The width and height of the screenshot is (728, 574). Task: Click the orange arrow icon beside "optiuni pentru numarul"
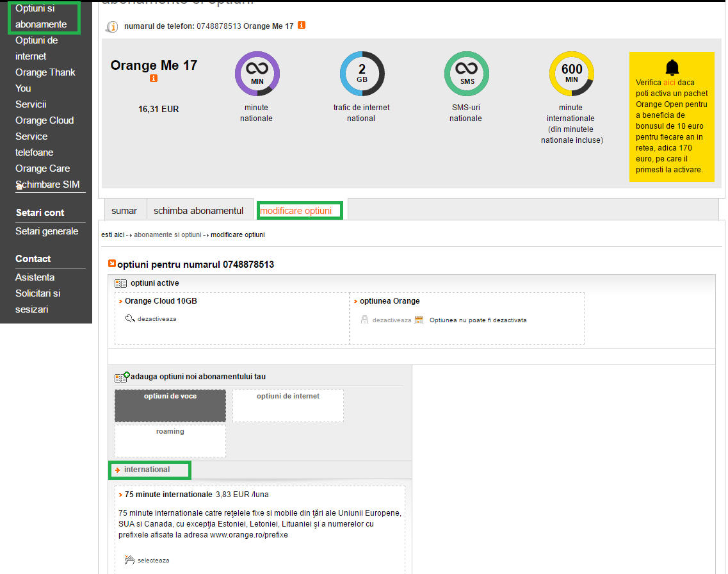click(112, 263)
